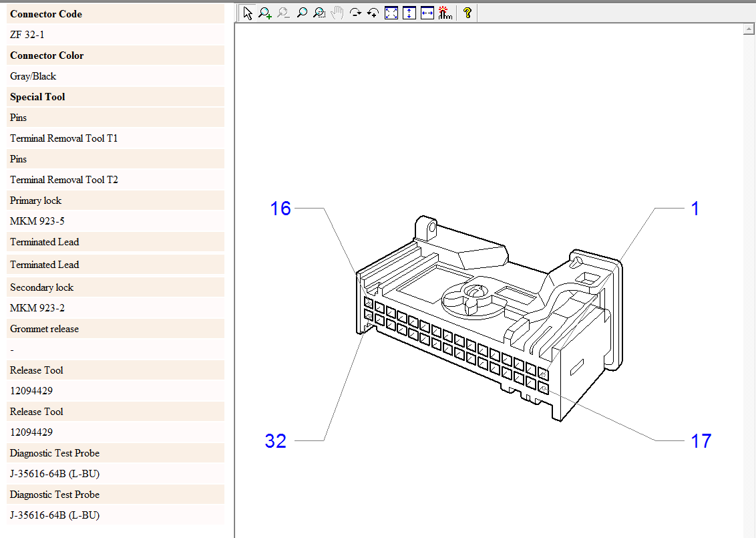756x538 pixels.
Task: Select the plain magnifier zoom tool
Action: [302, 13]
